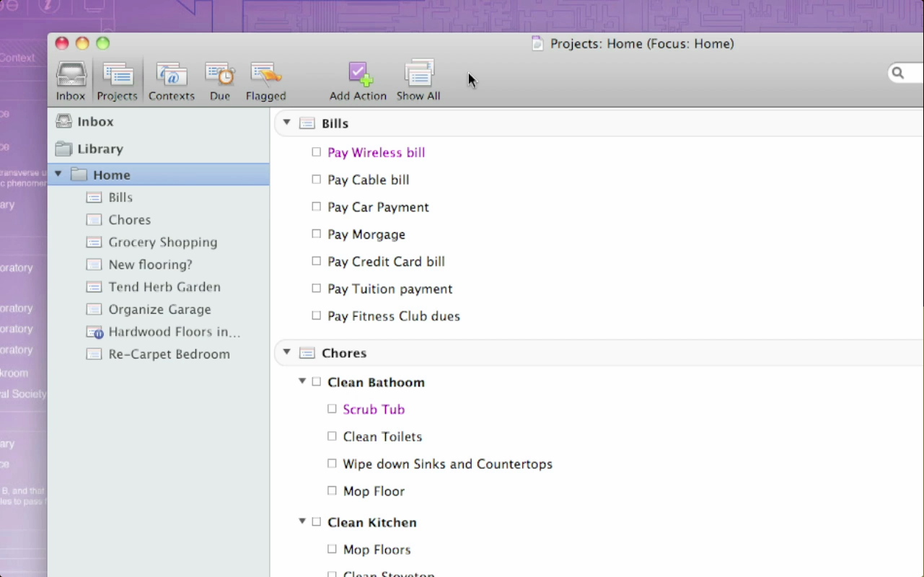The height and width of the screenshot is (577, 924).
Task: Click the Bills heading text in outline
Action: [335, 124]
